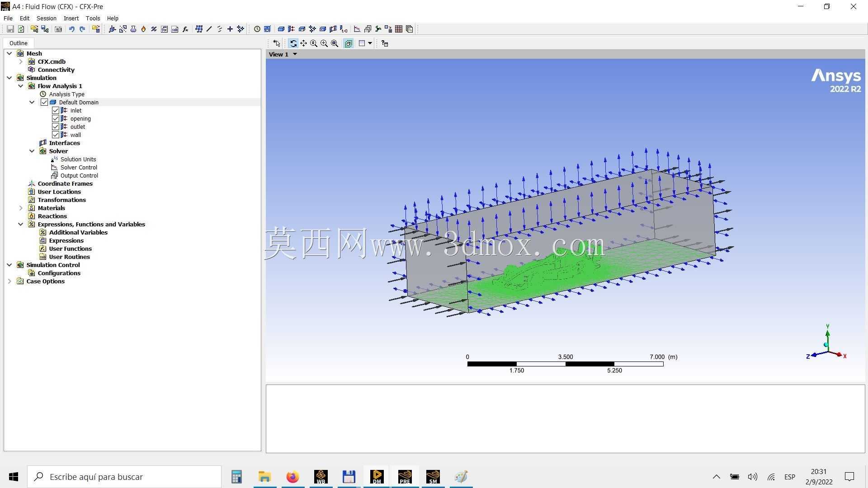Click the Expression square-root icon
Viewport: 868px width, 488px height.
(x=165, y=29)
